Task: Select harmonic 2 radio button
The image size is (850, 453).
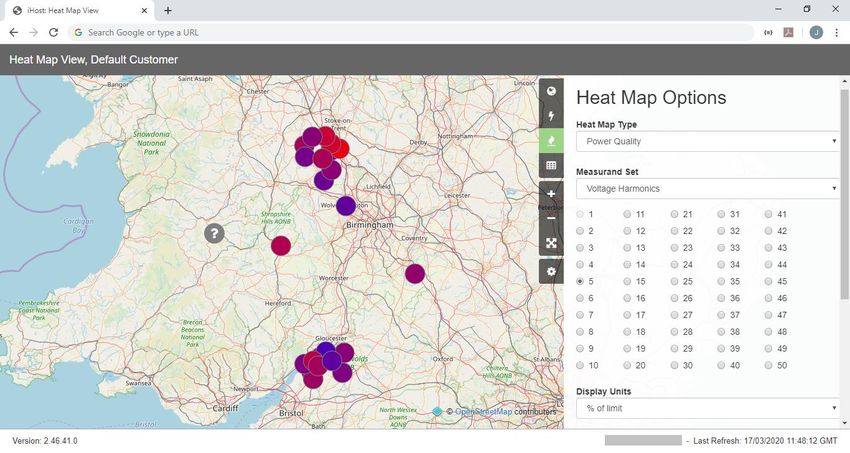Action: [580, 231]
